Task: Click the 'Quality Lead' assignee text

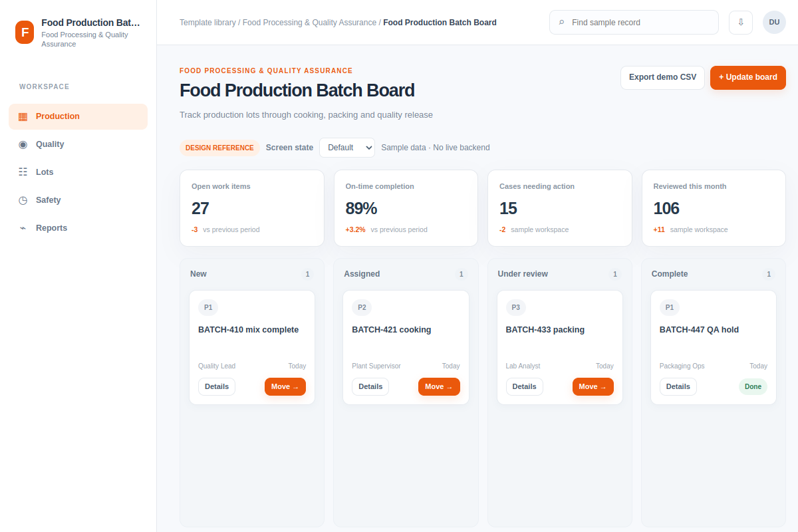Action: click(x=217, y=366)
